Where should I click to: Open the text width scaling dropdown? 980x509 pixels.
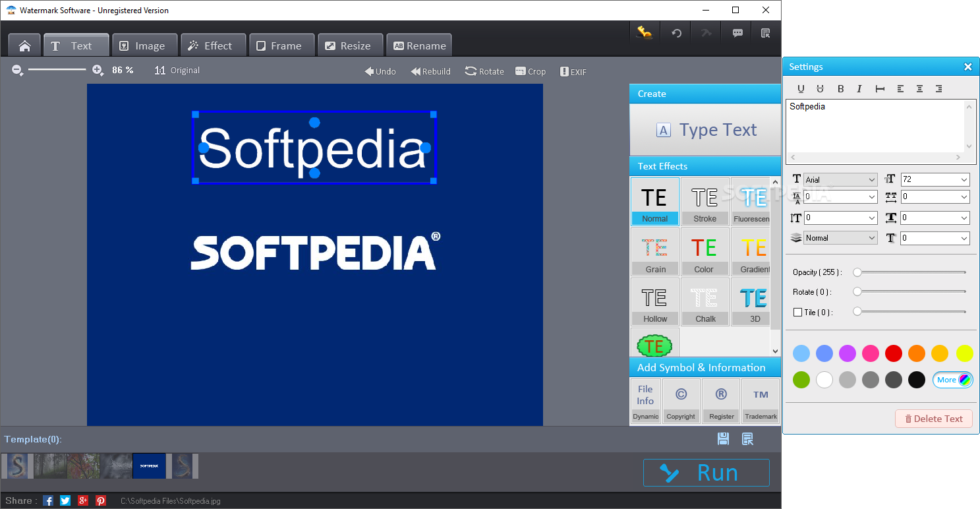coord(935,218)
